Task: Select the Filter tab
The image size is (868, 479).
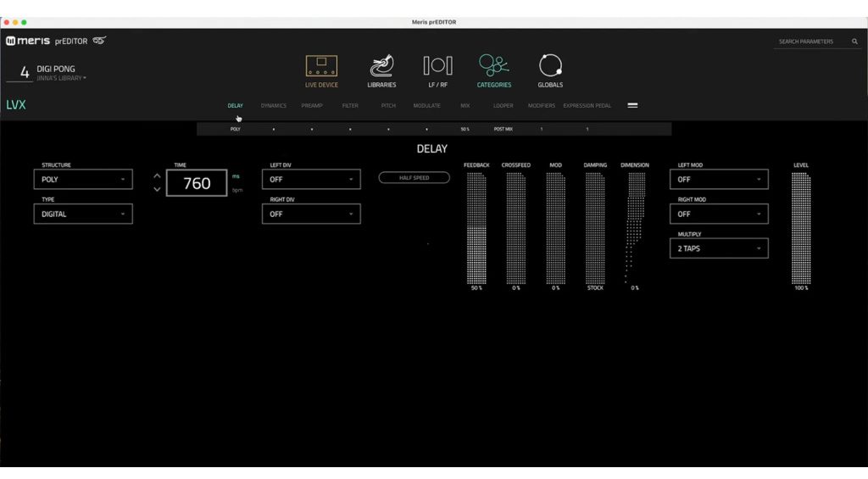Action: pos(350,105)
